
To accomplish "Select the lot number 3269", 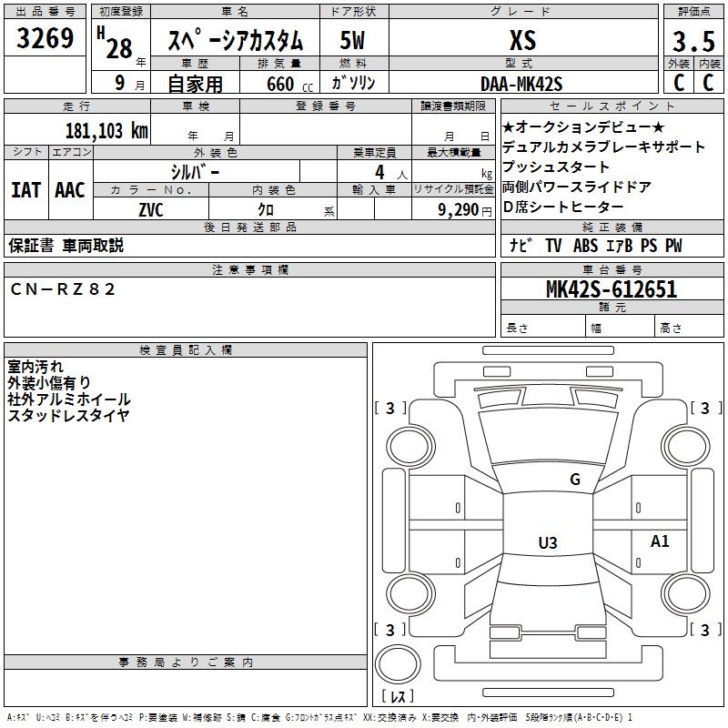I will (x=46, y=39).
